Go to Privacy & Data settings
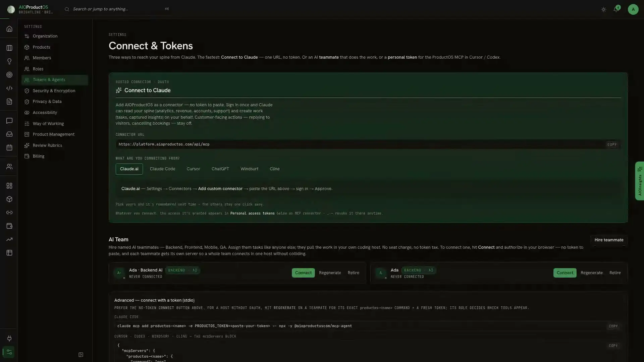Viewport: 644px width, 362px height. click(55, 102)
